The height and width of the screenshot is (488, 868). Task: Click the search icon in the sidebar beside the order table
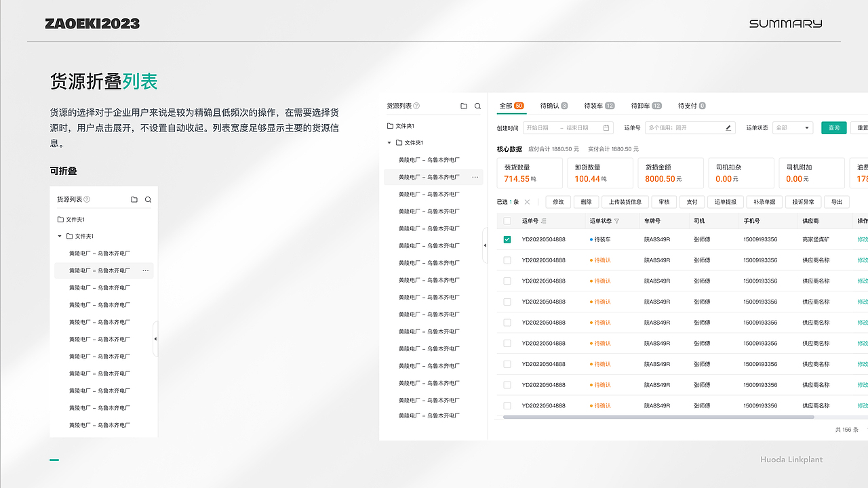[477, 106]
